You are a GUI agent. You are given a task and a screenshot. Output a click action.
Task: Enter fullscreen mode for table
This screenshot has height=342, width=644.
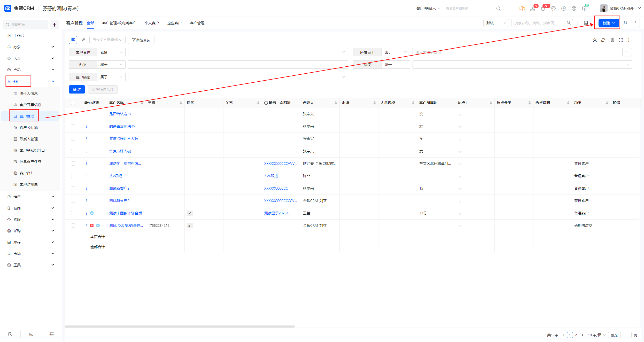[x=620, y=40]
